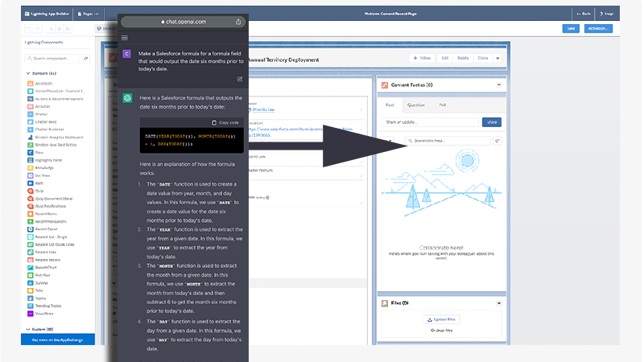Share the Chatter update
The width and height of the screenshot is (644, 362).
492,122
